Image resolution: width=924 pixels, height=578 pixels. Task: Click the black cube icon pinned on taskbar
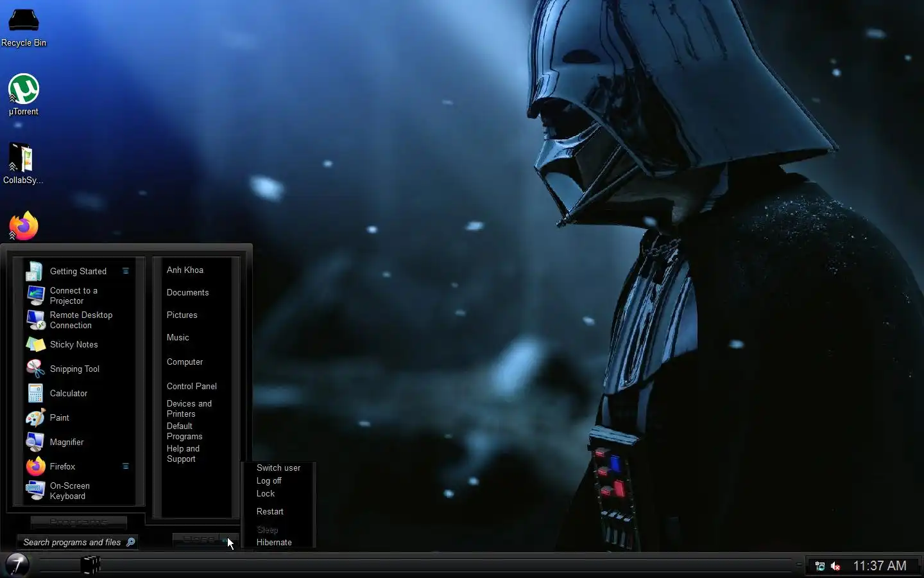click(x=91, y=565)
